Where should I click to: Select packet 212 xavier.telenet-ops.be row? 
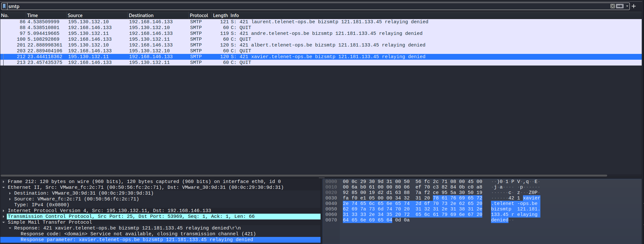coord(321,57)
